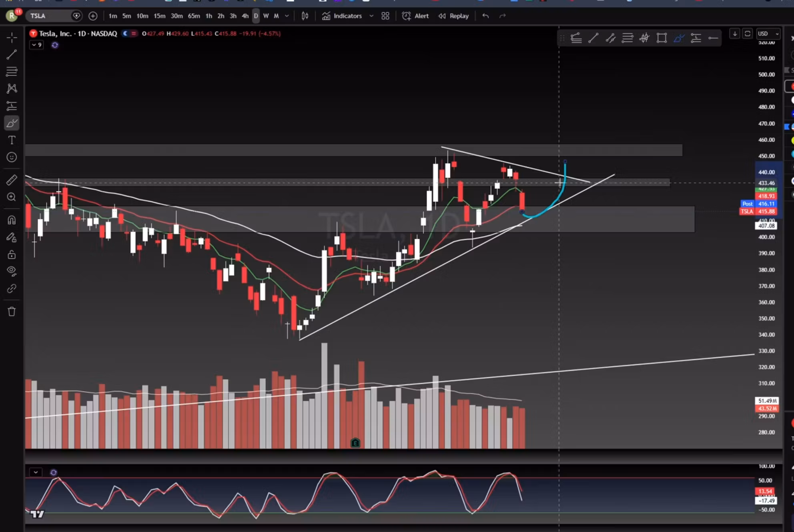794x532 pixels.
Task: Add a compare symbol with the plus button
Action: [x=93, y=16]
